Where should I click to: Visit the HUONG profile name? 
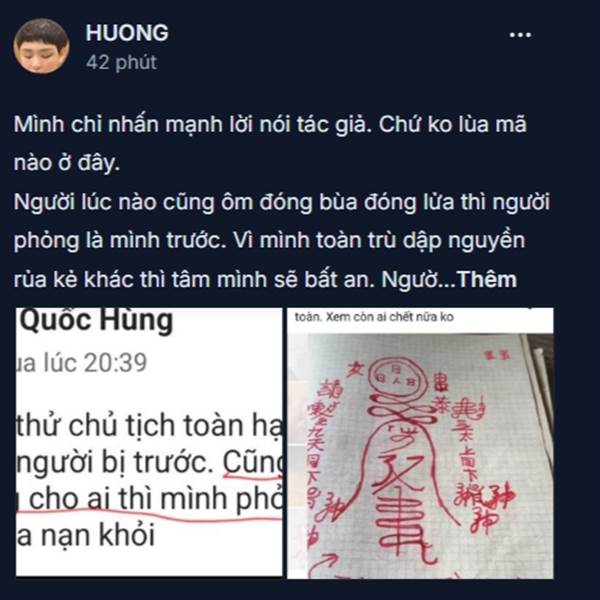click(127, 33)
